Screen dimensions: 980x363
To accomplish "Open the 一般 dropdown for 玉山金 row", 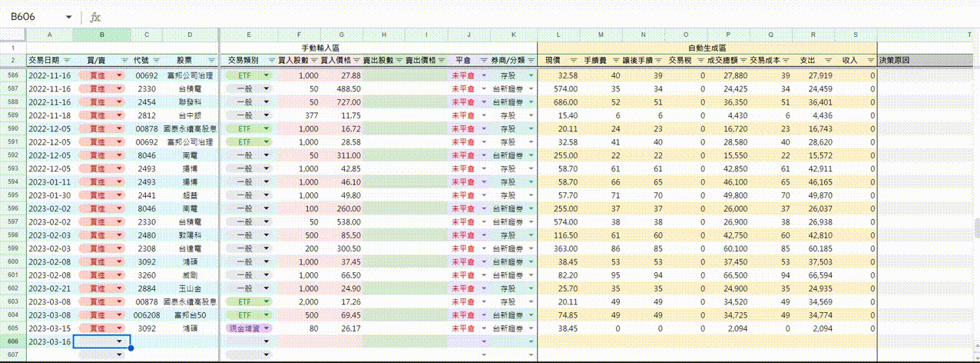I will 267,288.
